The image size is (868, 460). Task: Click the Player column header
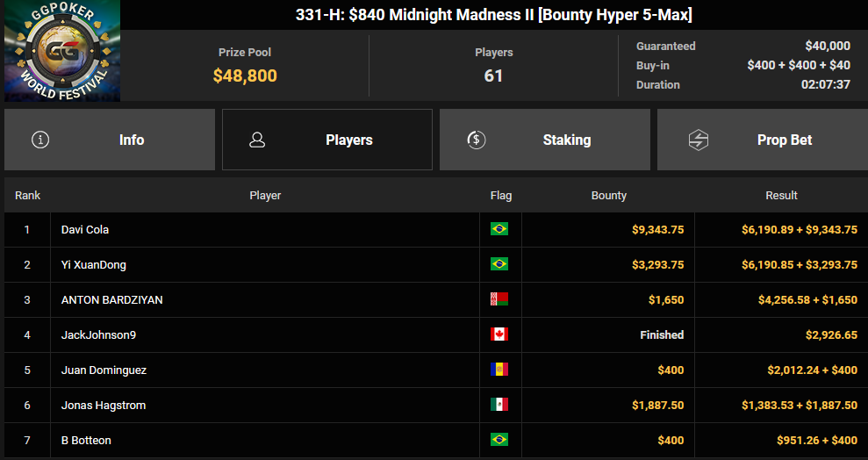point(265,196)
